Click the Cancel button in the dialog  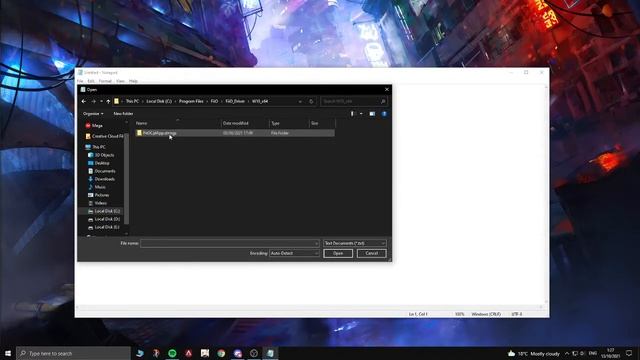(x=371, y=253)
